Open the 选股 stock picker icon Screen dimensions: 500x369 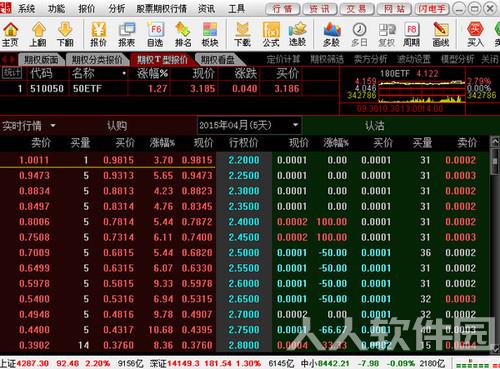[x=297, y=34]
